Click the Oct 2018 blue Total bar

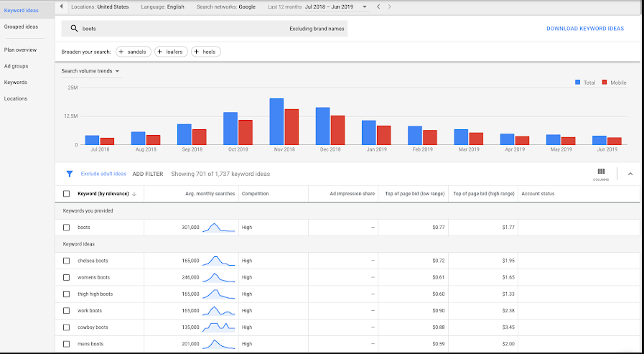click(x=230, y=129)
